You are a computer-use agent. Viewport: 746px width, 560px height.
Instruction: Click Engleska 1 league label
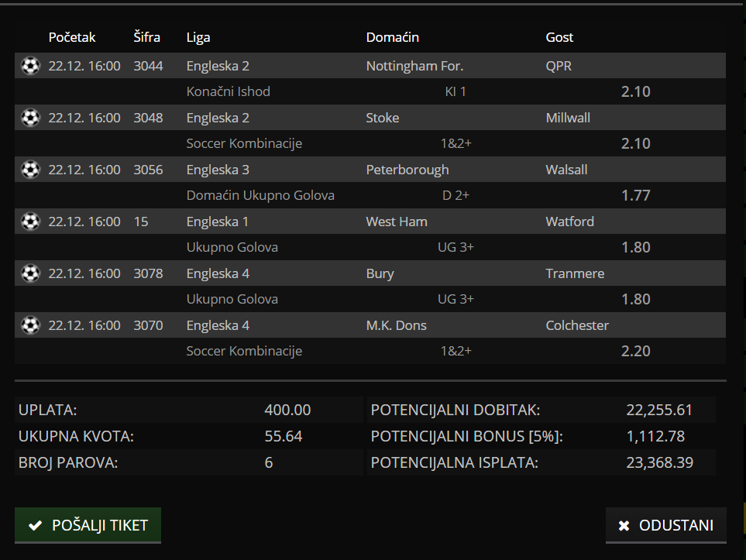click(x=218, y=222)
